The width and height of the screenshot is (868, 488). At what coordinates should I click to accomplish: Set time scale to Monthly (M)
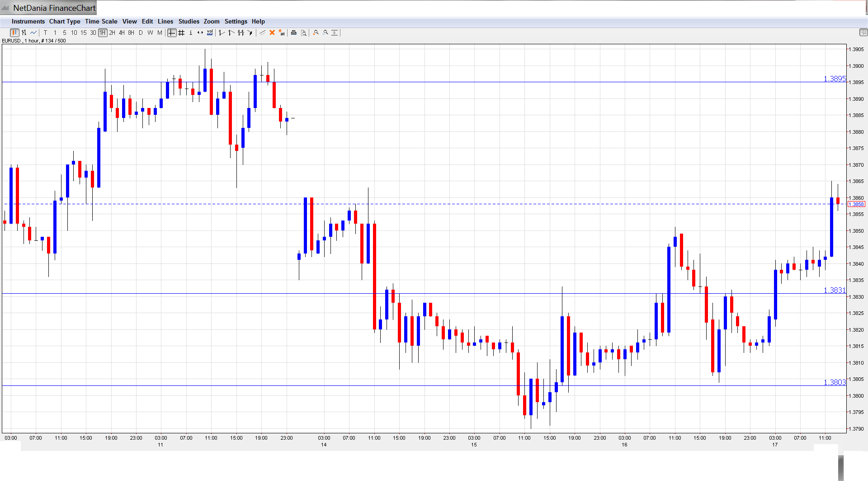coord(160,33)
